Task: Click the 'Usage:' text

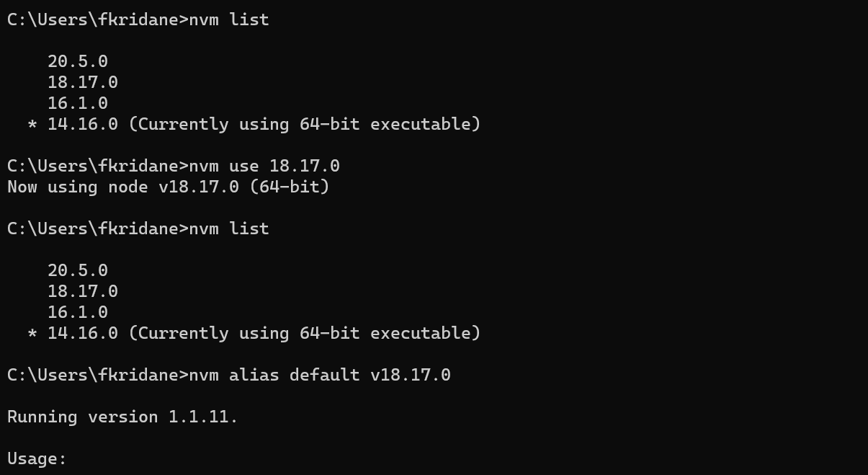Action: [x=37, y=458]
